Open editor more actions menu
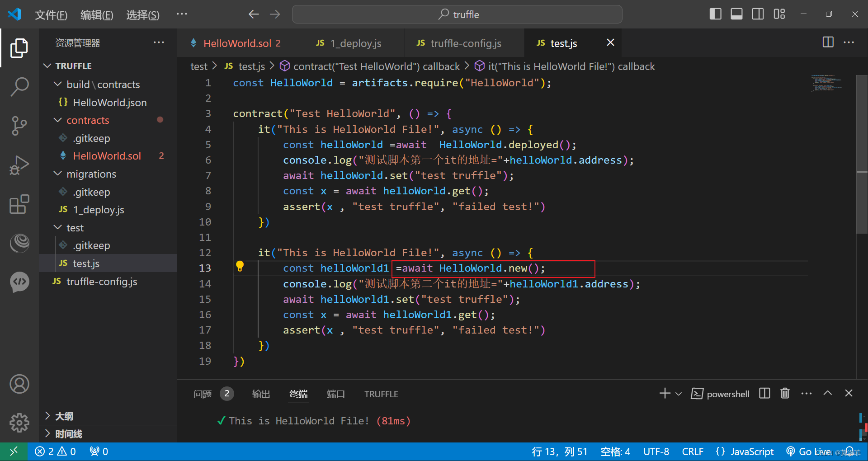The height and width of the screenshot is (461, 868). click(x=849, y=42)
